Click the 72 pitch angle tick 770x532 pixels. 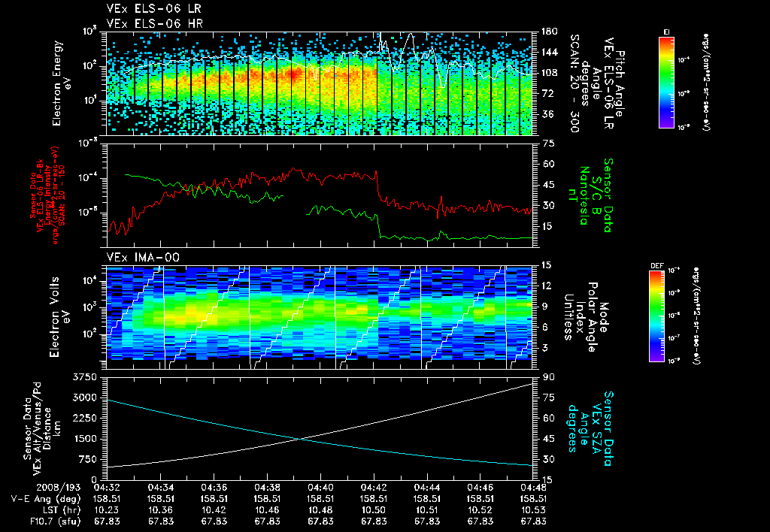coord(547,93)
